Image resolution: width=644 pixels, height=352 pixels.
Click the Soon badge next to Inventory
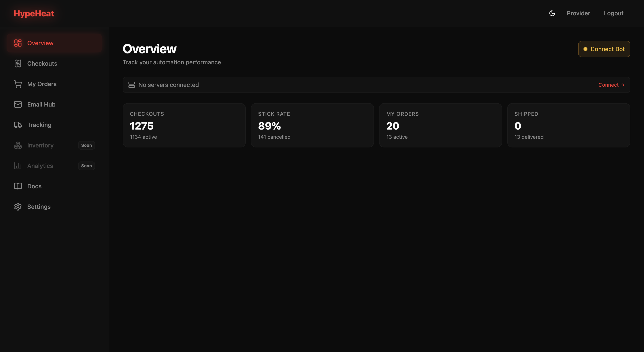(x=86, y=145)
